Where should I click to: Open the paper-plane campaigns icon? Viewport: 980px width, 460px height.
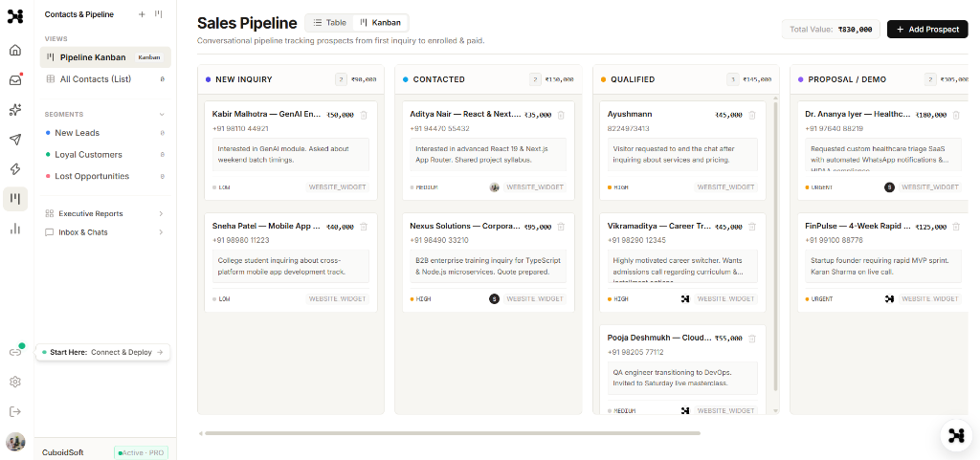point(15,140)
